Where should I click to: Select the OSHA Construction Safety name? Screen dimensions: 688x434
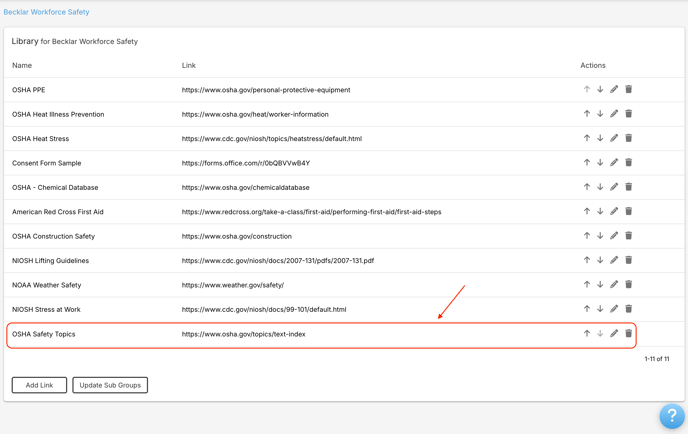[53, 237]
